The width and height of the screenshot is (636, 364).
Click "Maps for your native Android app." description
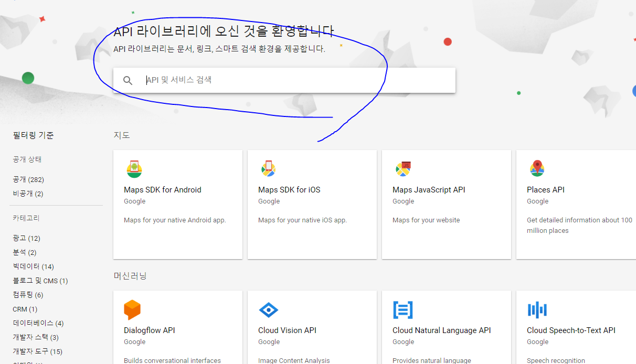pos(175,220)
